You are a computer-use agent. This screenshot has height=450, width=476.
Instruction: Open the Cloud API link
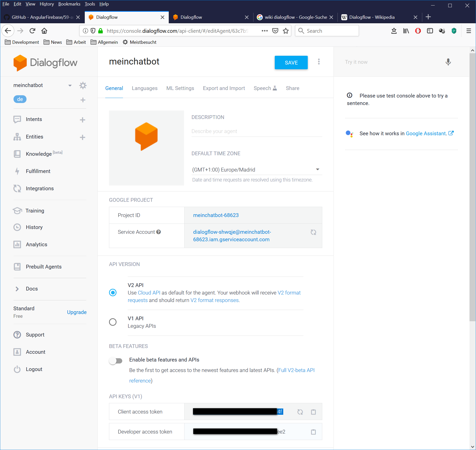click(149, 293)
